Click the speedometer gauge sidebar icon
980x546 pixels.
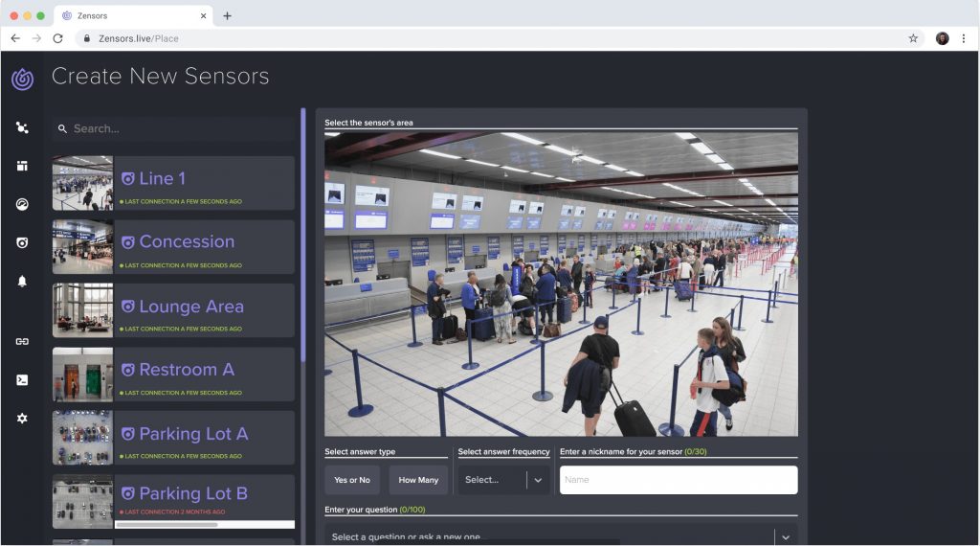click(22, 204)
